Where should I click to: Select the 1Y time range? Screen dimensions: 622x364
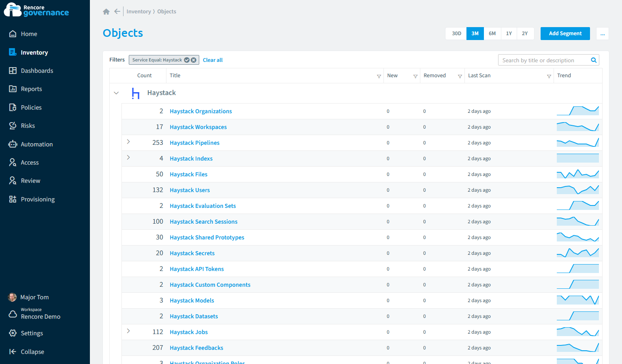(509, 34)
